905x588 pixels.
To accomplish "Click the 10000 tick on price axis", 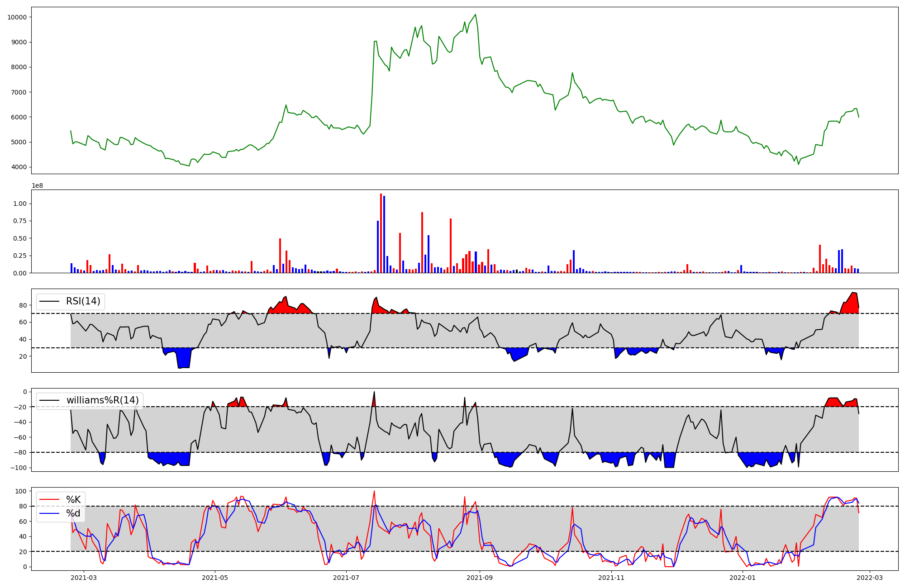I will coord(17,17).
